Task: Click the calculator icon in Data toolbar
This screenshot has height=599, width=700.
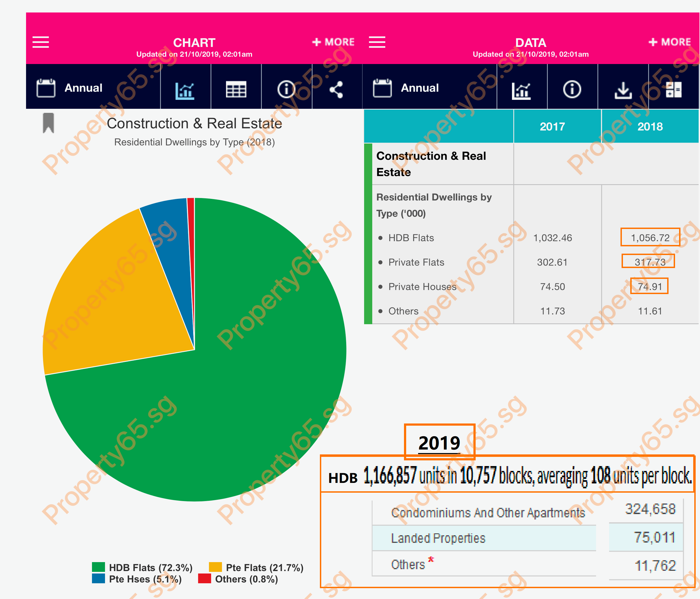Action: click(673, 90)
